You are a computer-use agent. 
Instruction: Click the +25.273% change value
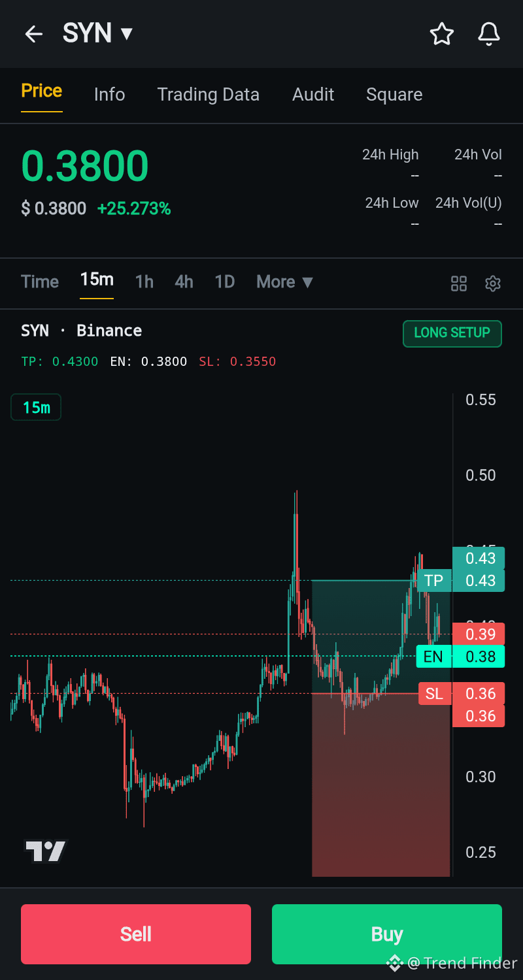click(x=134, y=209)
